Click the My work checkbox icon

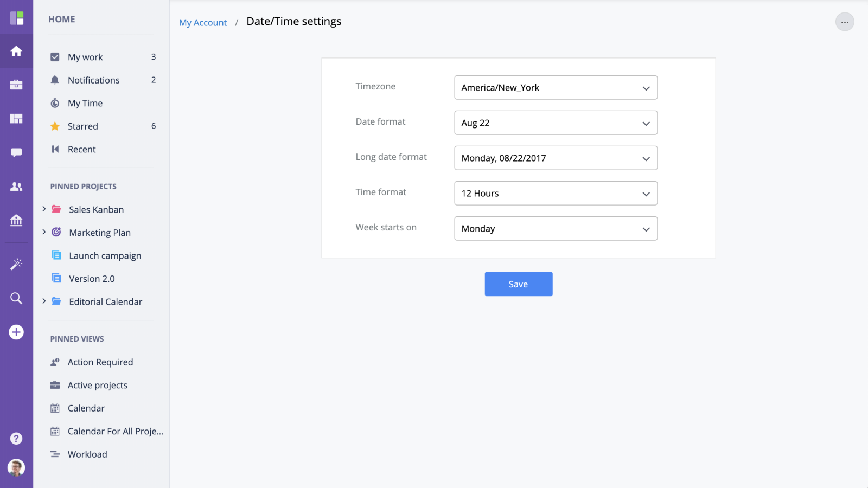coord(55,57)
